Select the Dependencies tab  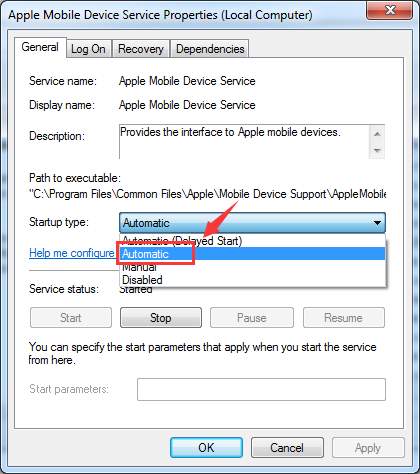pos(210,49)
